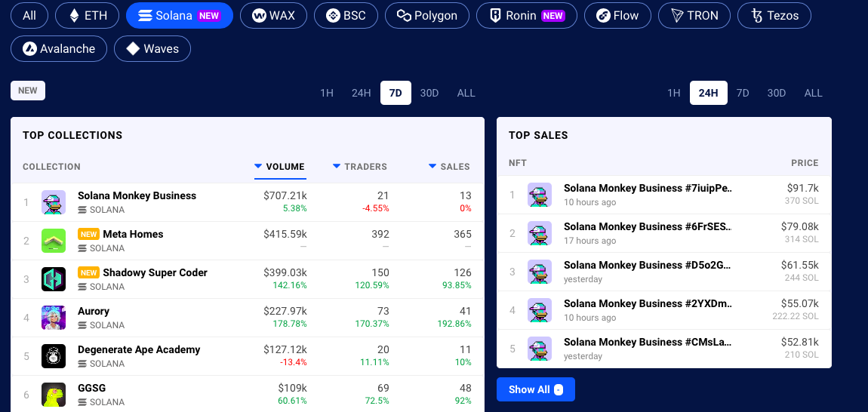Set Top Sales range to 24H
Viewport: 868px width, 412px height.
tap(709, 93)
